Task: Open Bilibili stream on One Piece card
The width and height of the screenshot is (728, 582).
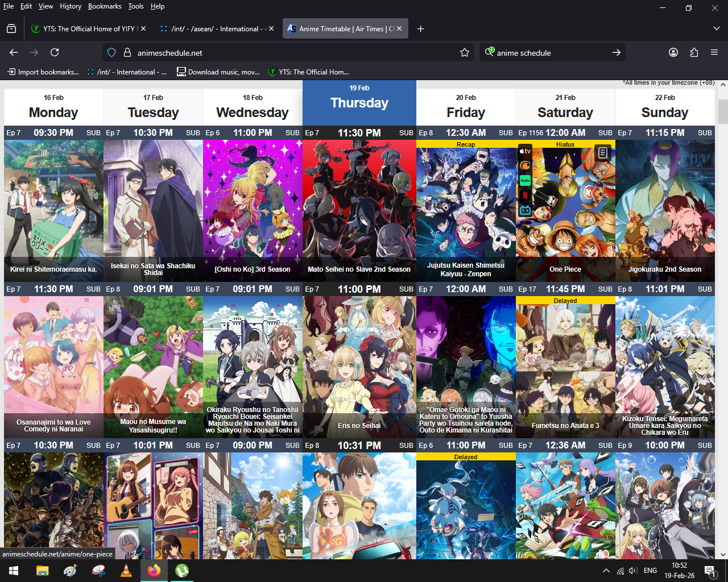Action: click(525, 210)
